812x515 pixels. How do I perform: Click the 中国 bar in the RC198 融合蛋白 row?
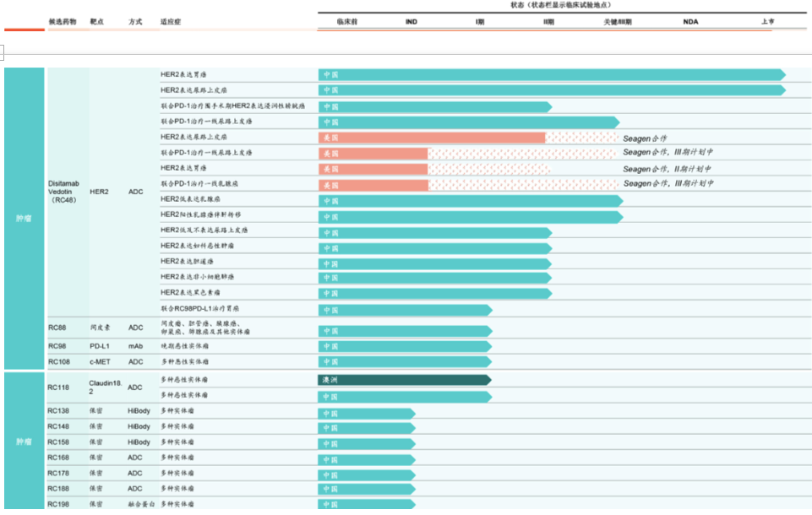[363, 503]
